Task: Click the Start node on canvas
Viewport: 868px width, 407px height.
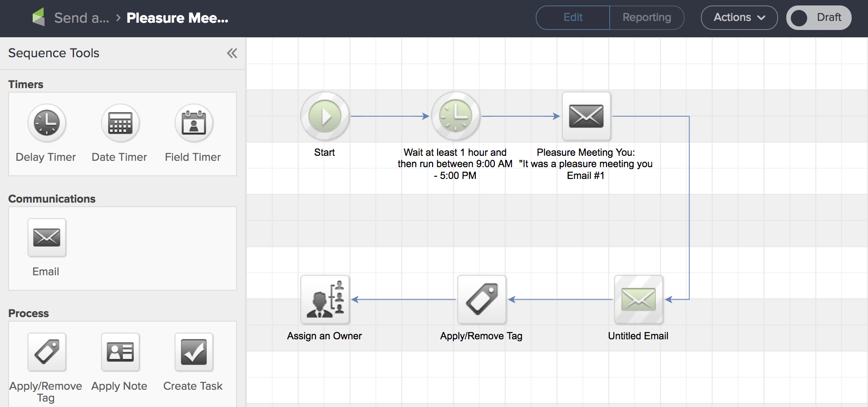Action: coord(325,116)
